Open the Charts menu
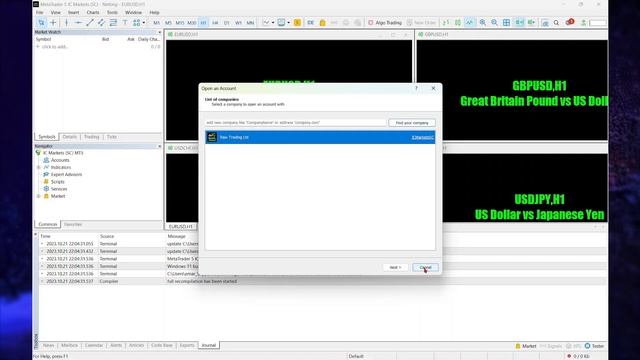Image resolution: width=640 pixels, height=360 pixels. click(x=93, y=13)
